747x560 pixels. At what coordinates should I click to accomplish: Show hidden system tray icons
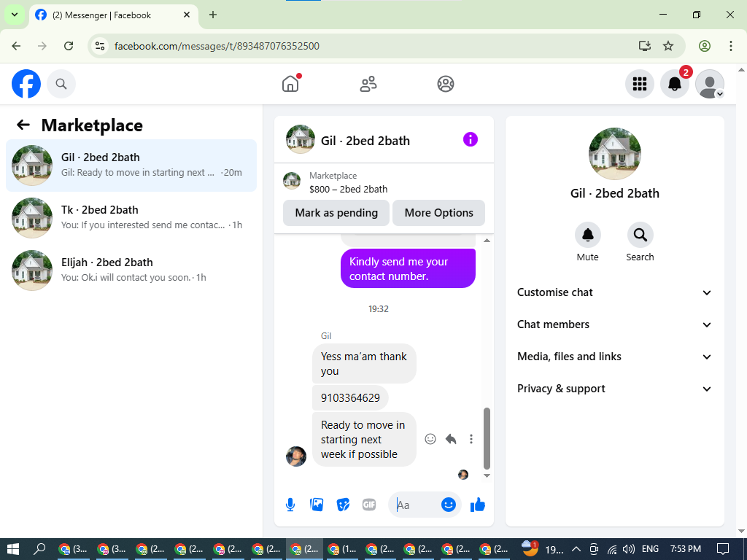click(576, 549)
